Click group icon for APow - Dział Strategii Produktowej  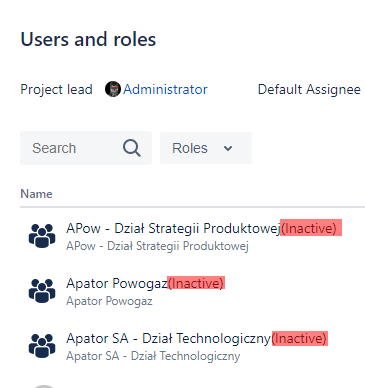[x=42, y=236]
